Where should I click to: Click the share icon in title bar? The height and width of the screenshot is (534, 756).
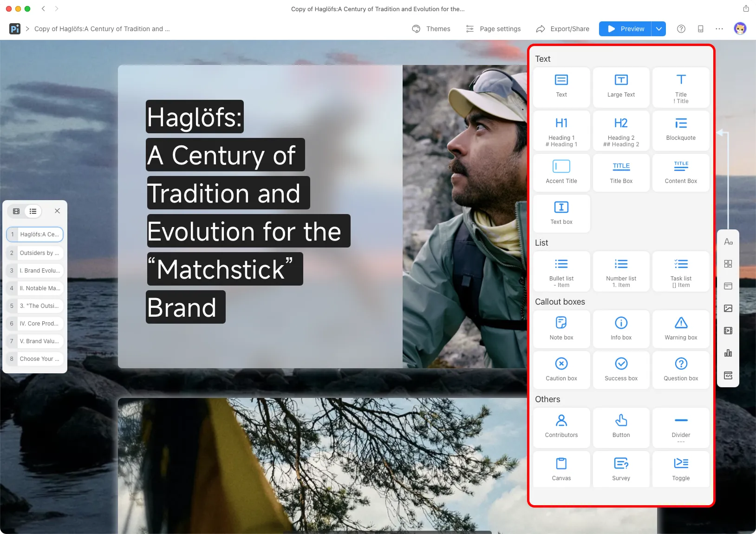click(x=746, y=8)
